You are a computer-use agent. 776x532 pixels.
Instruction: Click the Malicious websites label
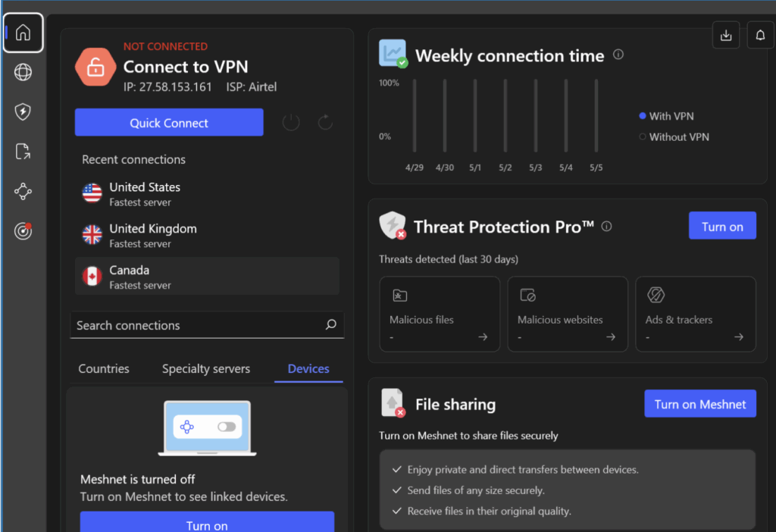560,320
